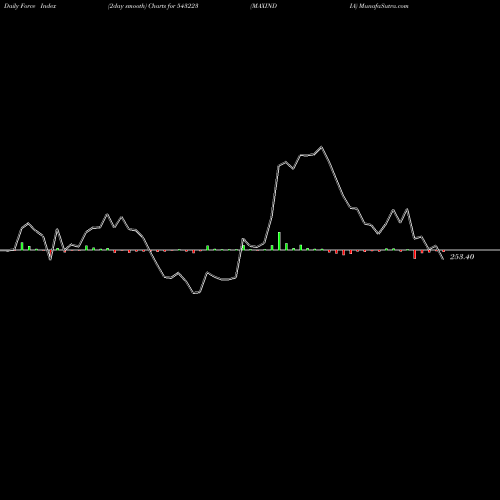The image size is (500, 500).
Task: Click the 253.40 value label
Action: tap(462, 257)
